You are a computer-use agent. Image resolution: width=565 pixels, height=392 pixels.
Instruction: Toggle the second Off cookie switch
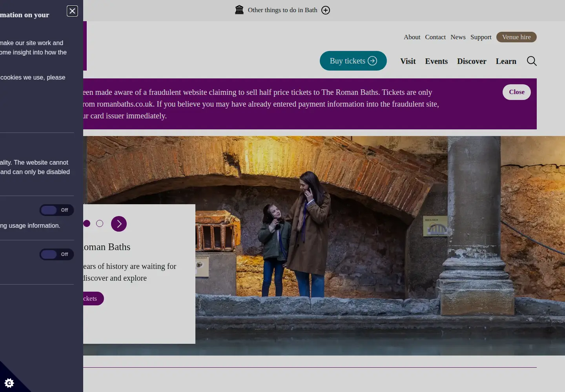(56, 254)
